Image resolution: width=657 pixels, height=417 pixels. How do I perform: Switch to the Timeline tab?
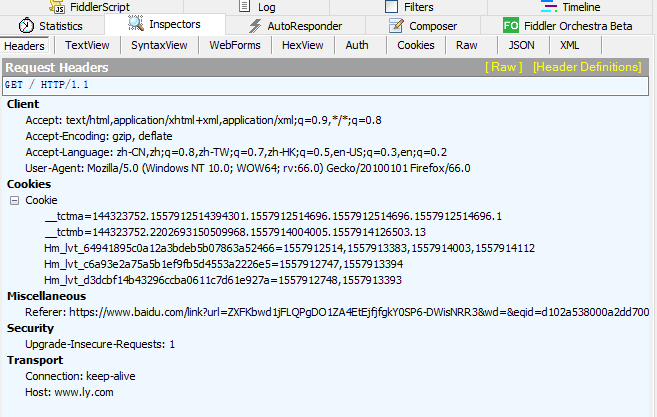click(x=570, y=7)
